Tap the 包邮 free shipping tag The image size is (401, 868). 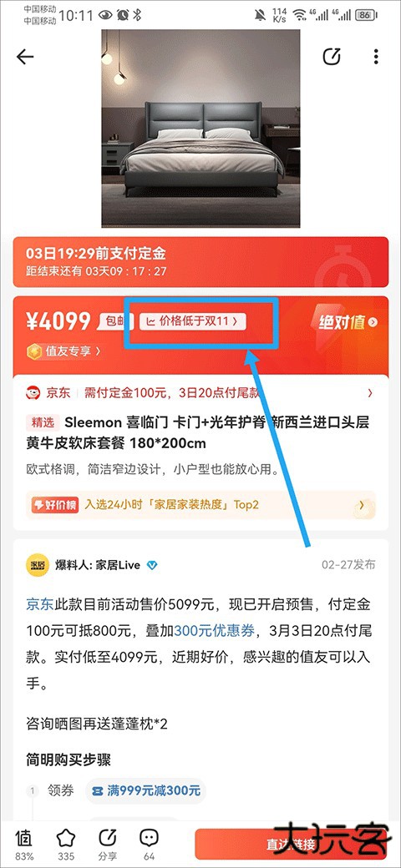point(115,321)
